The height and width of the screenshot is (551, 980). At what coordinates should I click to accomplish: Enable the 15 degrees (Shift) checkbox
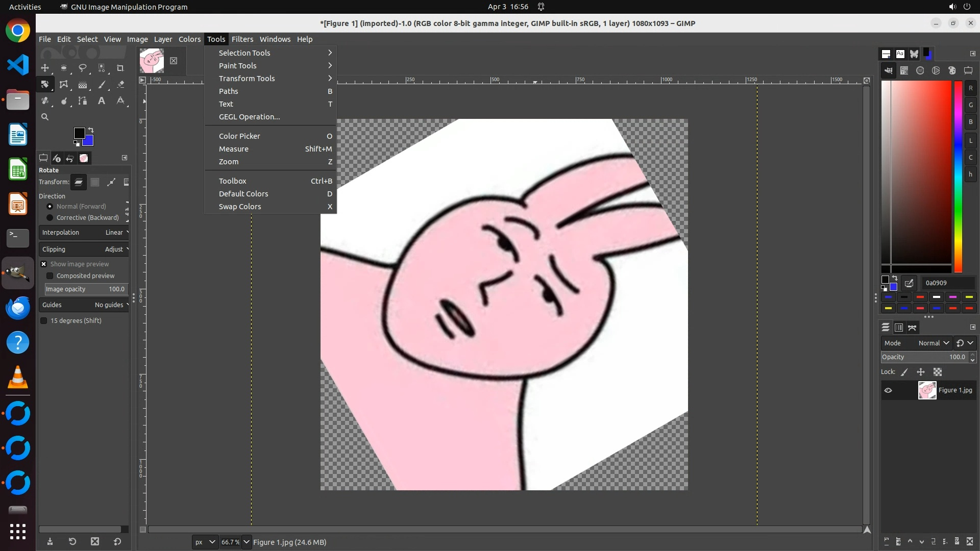point(44,321)
